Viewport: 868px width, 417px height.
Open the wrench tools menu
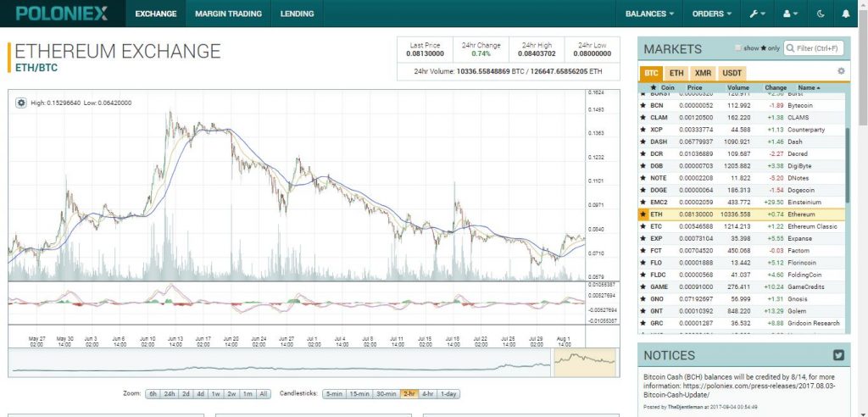pyautogui.click(x=757, y=14)
